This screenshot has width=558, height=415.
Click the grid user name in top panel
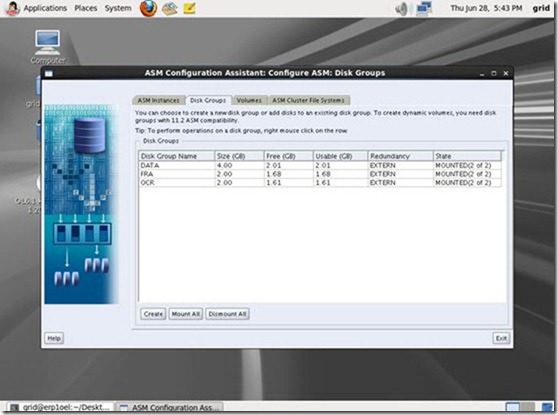(x=541, y=8)
